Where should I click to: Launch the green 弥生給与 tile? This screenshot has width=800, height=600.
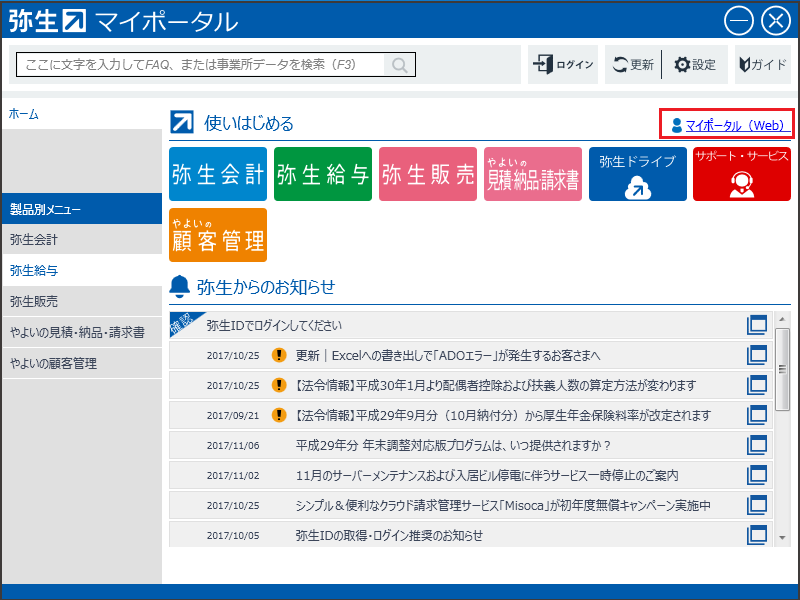click(323, 174)
